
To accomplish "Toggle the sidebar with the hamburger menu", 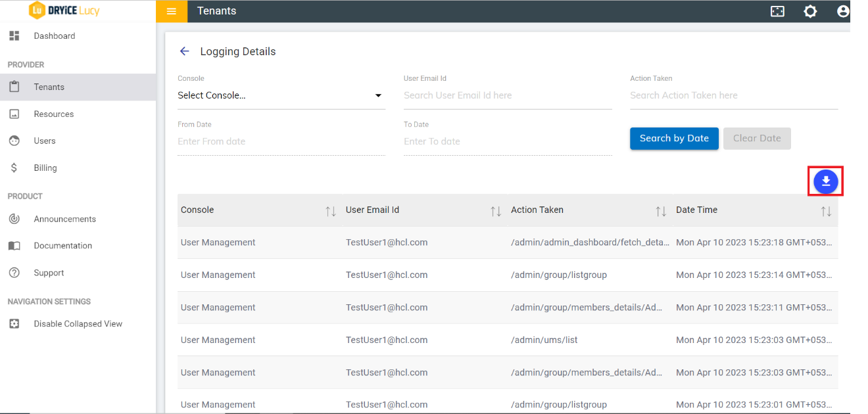I will tap(171, 11).
